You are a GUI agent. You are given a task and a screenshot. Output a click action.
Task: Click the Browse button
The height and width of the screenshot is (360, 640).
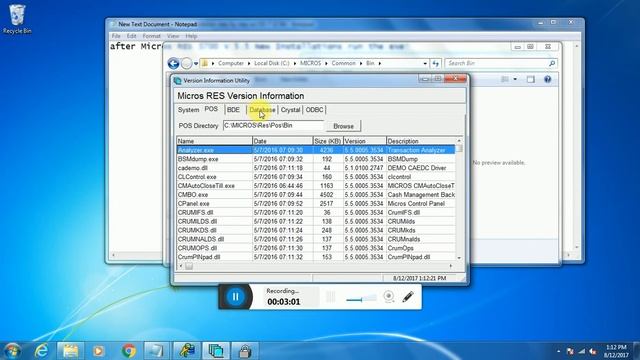click(x=343, y=126)
